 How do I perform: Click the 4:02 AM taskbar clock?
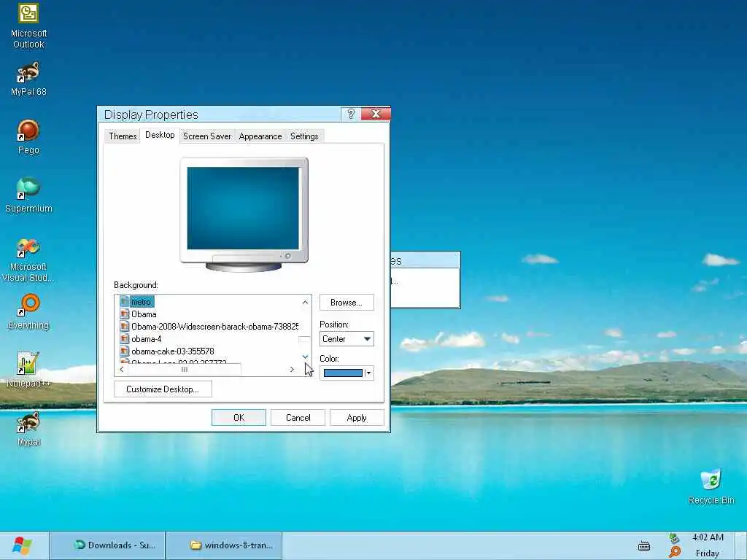pos(708,537)
